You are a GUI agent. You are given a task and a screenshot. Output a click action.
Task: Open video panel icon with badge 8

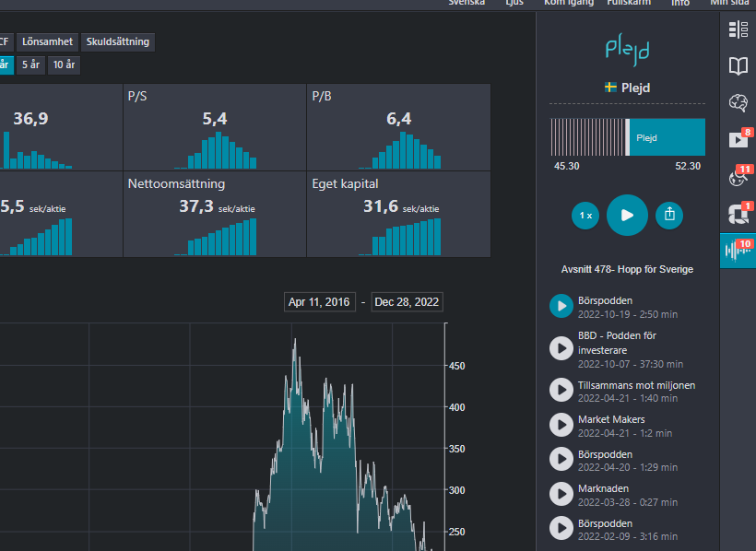pos(738,139)
